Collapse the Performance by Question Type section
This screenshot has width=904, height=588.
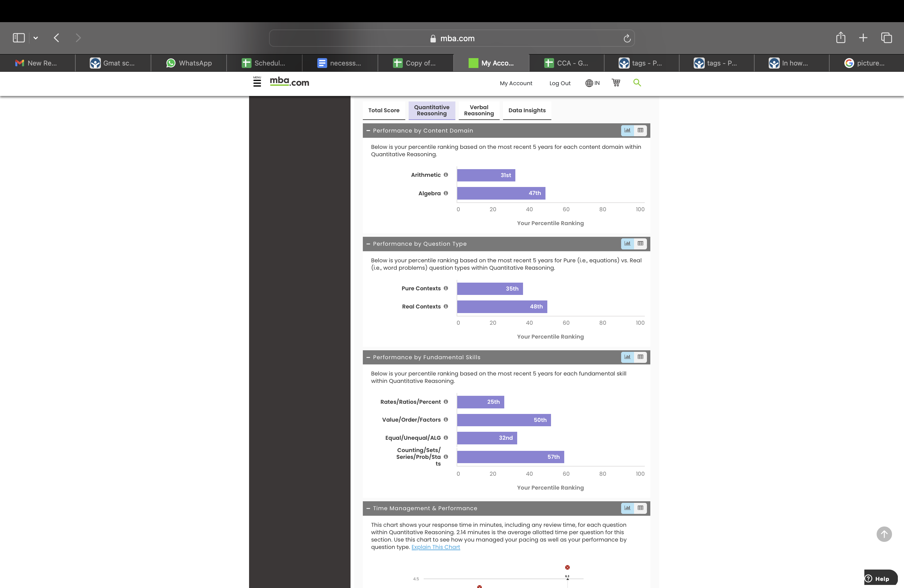pos(368,244)
